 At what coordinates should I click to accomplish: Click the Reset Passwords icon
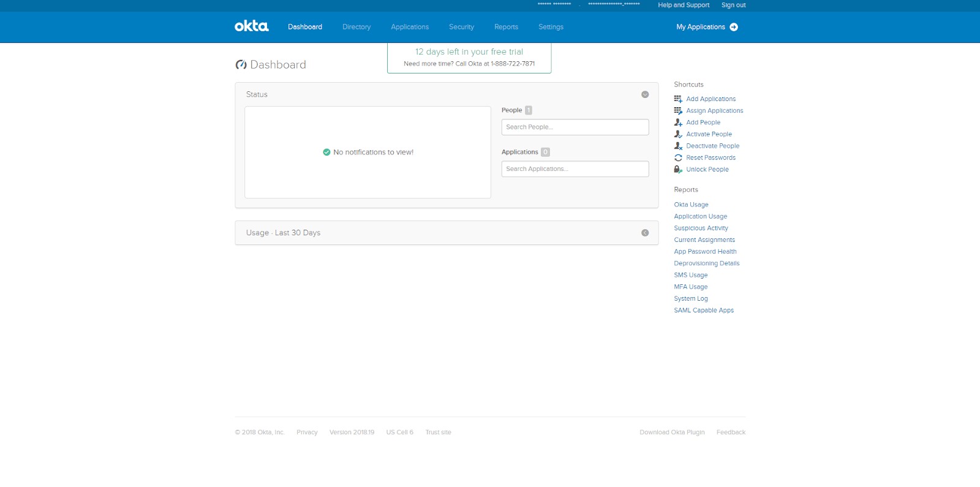click(x=678, y=158)
